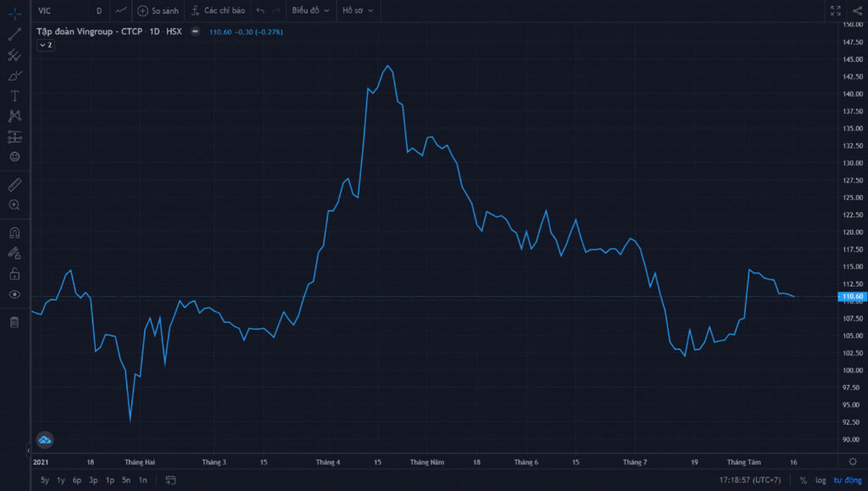This screenshot has width=868, height=491.
Task: Toggle lock all drawing tools
Action: click(x=15, y=273)
